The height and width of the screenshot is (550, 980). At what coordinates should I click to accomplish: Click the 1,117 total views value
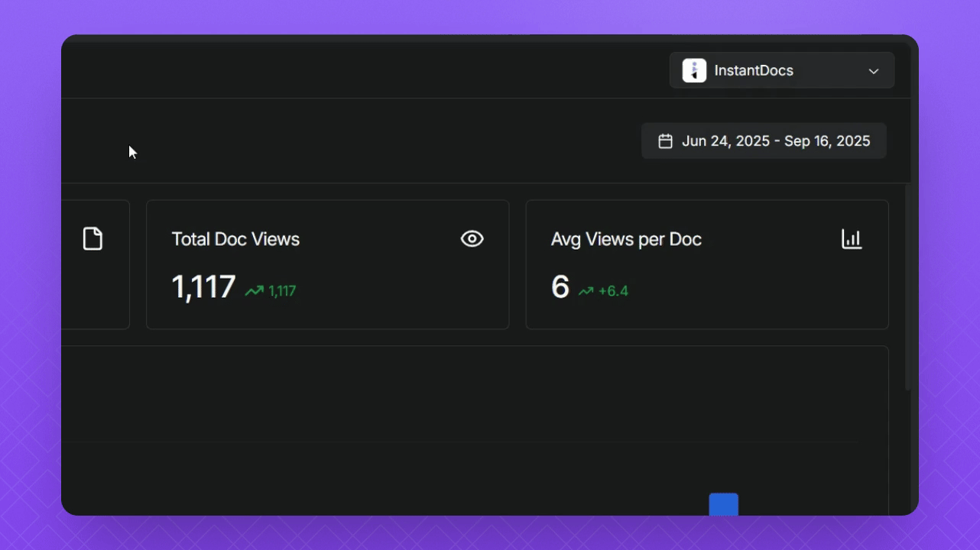203,287
